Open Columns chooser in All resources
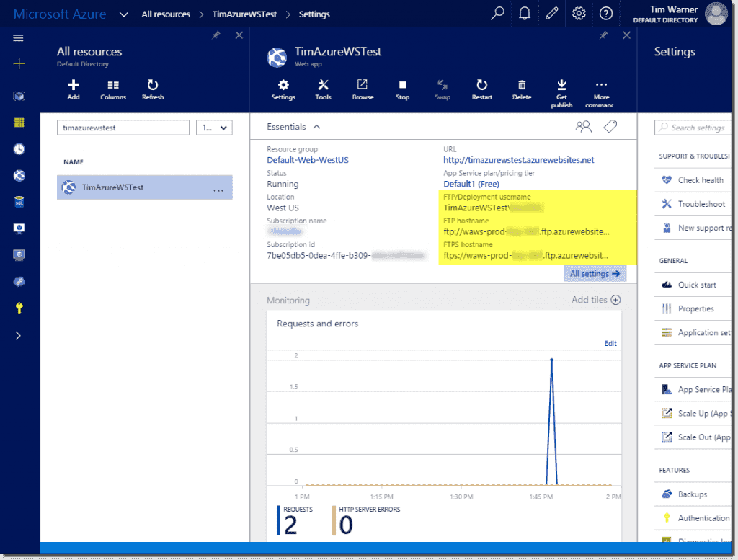 point(113,89)
